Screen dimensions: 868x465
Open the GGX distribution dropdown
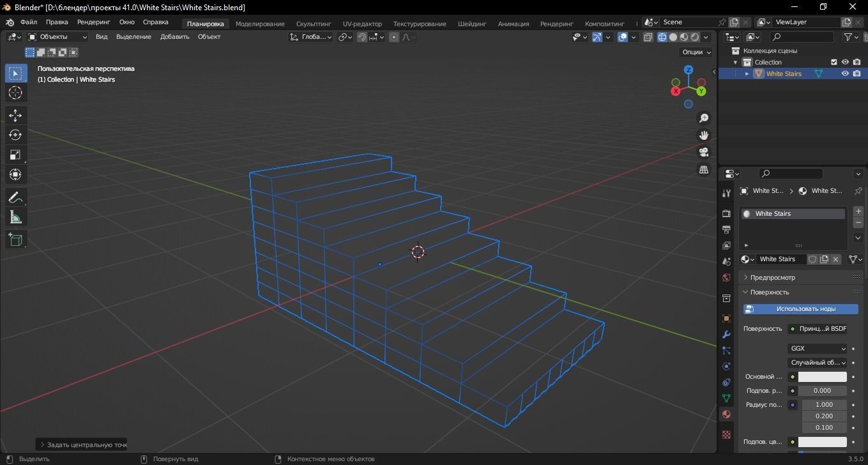[x=818, y=349]
